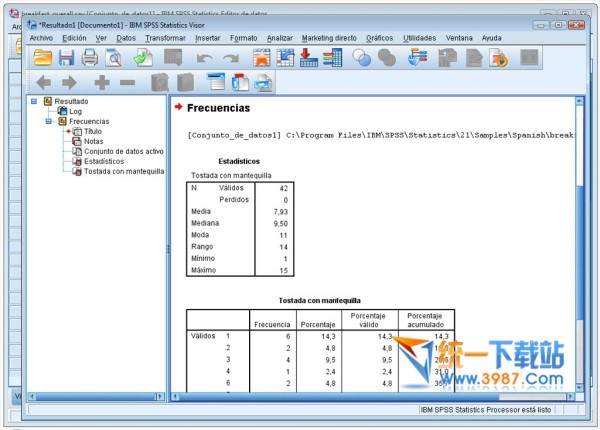Open the Transformar menu

click(165, 38)
